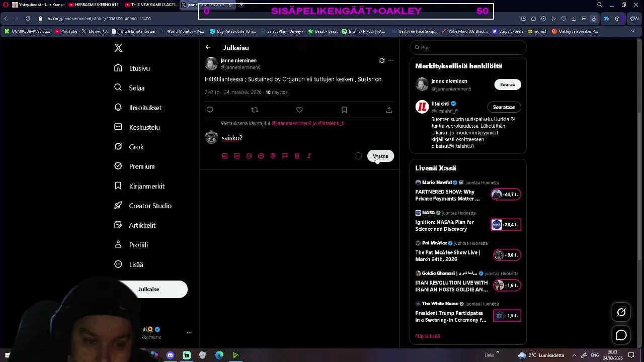This screenshot has width=644, height=362.
Task: Open The Pat McAfee Show Live
Action: (468, 252)
